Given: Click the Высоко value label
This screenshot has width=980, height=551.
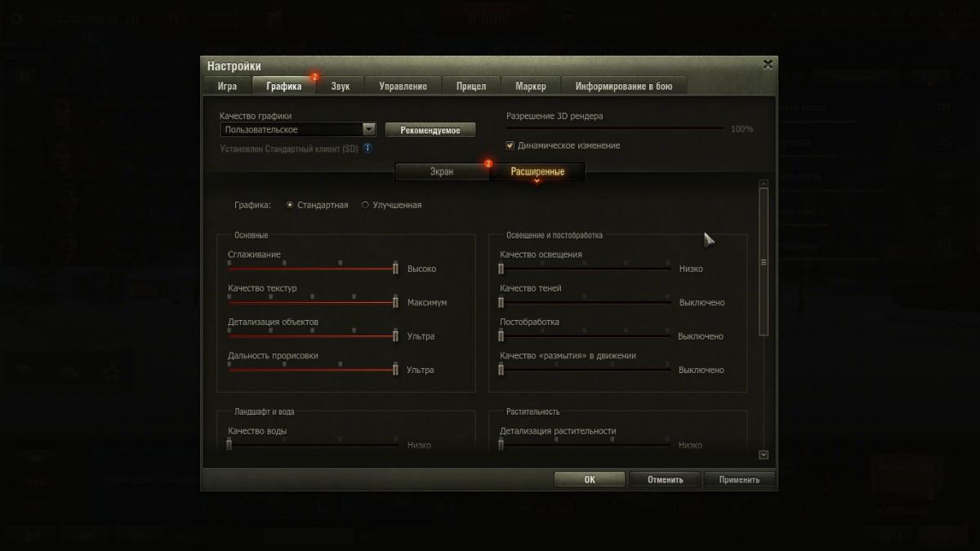Looking at the screenshot, I should click(x=421, y=269).
